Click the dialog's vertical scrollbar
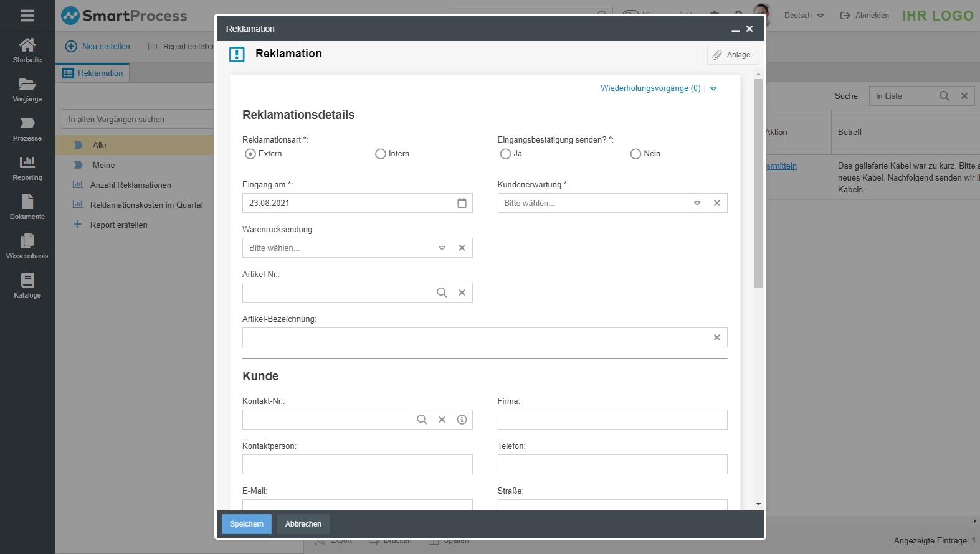Image resolution: width=980 pixels, height=554 pixels. tap(758, 187)
